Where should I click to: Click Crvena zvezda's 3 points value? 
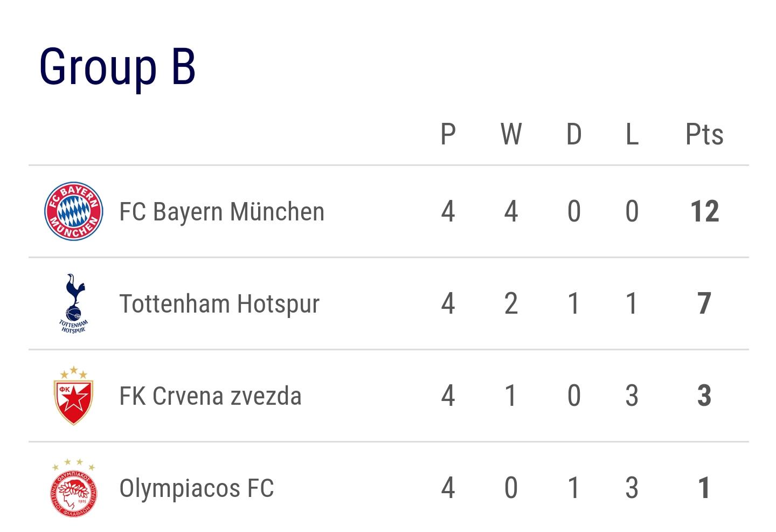tap(704, 396)
